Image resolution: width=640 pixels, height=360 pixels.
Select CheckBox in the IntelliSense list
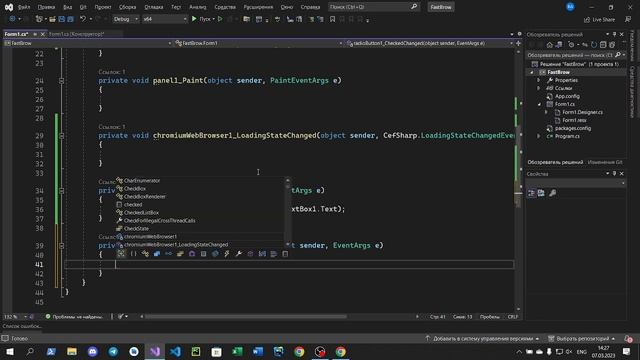[x=135, y=189]
